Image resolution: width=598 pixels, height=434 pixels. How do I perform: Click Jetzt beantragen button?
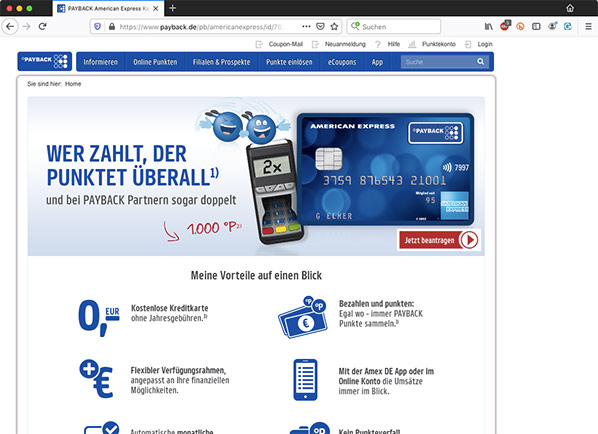[x=439, y=240]
